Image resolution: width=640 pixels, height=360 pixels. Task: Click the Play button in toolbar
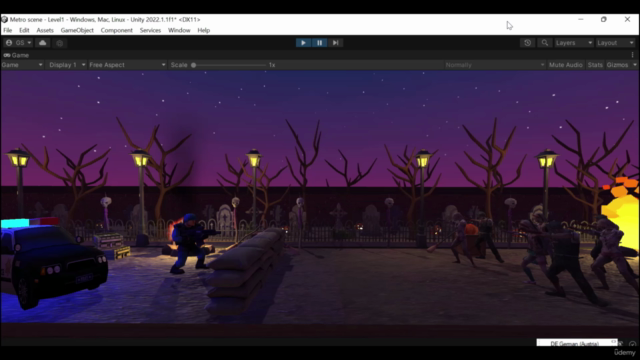[x=303, y=43]
